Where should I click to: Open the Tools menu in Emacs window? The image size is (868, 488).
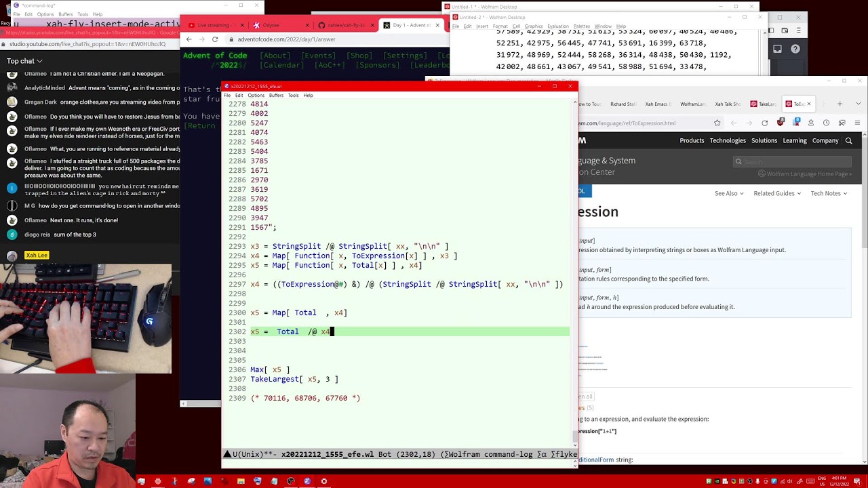293,96
